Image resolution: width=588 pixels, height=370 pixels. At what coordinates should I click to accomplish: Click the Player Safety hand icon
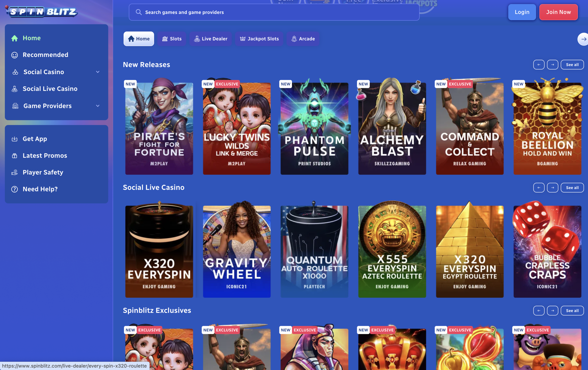click(x=15, y=172)
